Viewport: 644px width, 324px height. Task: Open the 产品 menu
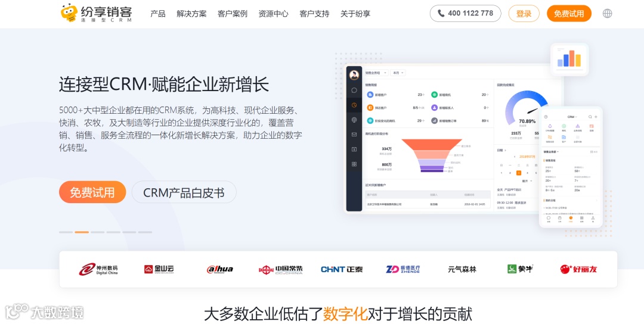(x=157, y=14)
